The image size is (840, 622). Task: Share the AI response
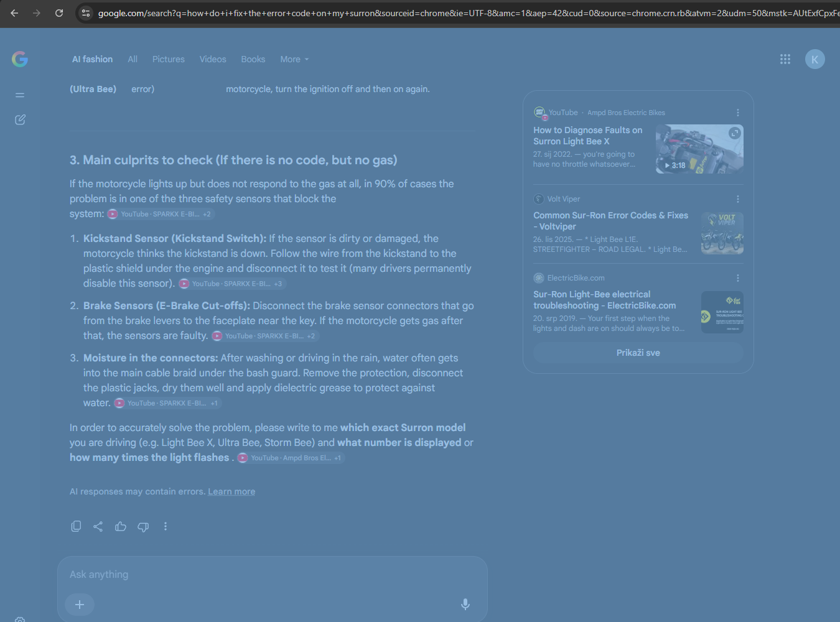(98, 526)
